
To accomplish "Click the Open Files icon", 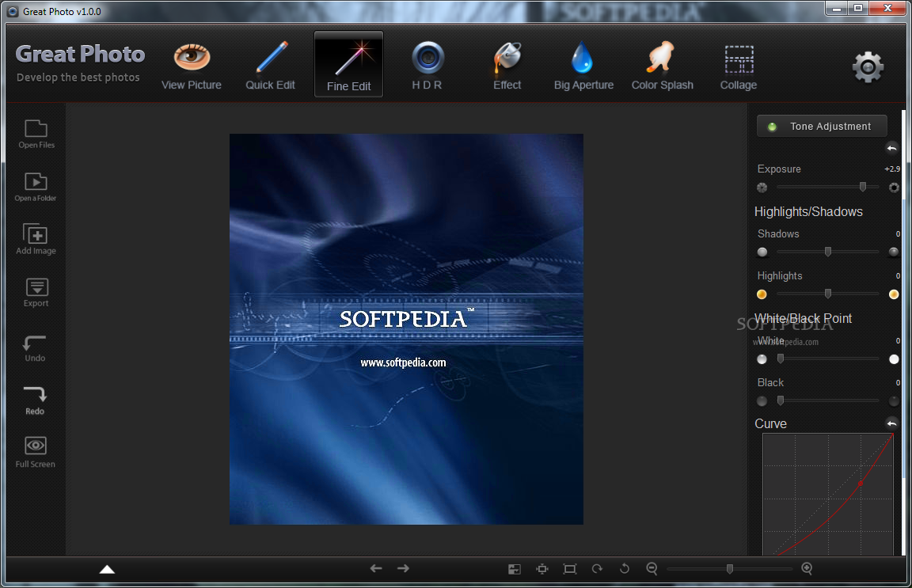I will click(x=36, y=134).
